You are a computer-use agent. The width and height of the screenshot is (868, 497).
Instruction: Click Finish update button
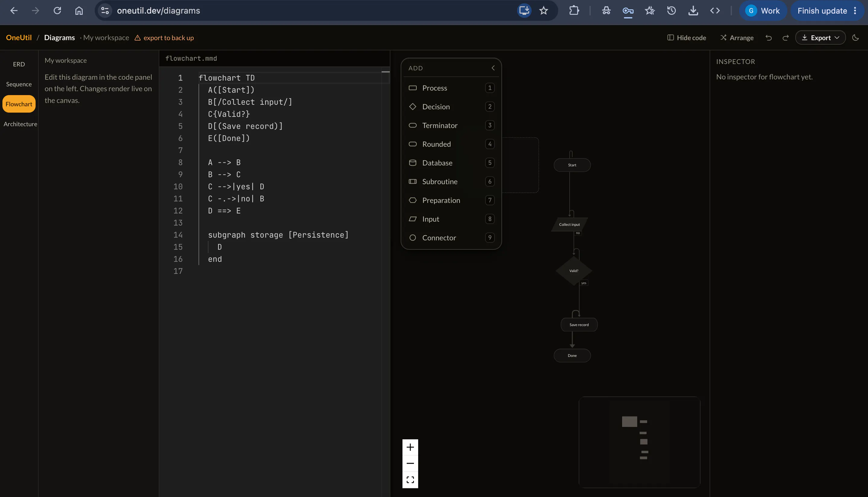click(822, 11)
